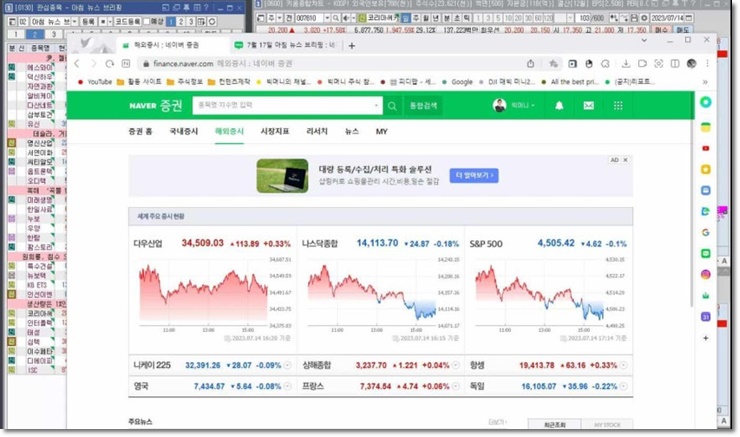Open the green circle icon atop browser sidebar

pos(706,102)
